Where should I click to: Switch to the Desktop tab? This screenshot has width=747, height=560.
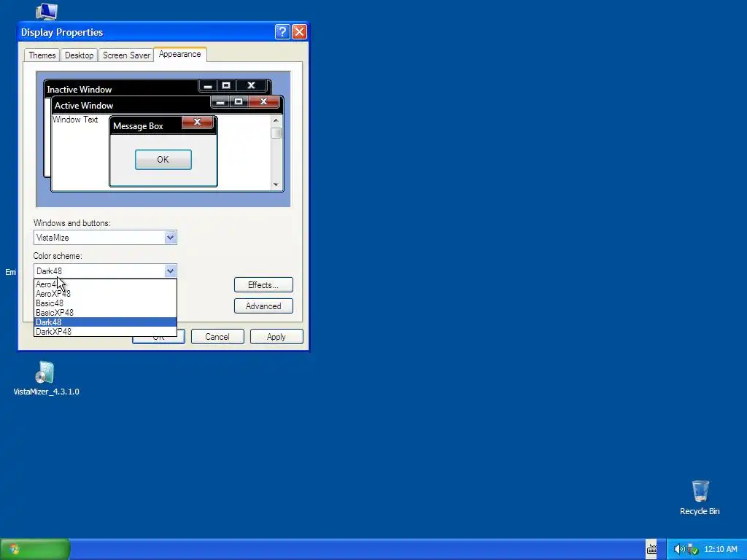tap(79, 55)
